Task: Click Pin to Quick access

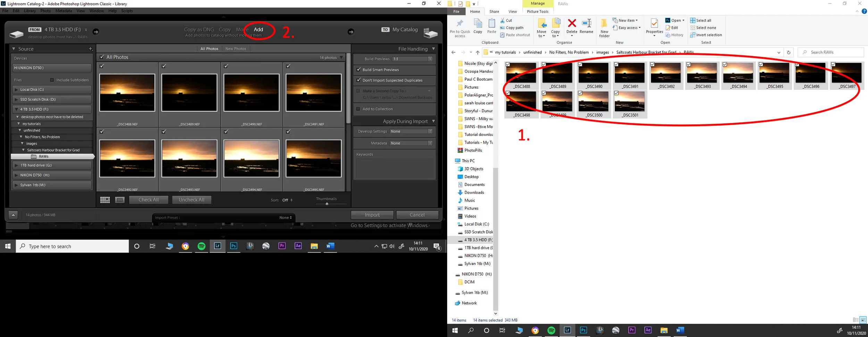Action: (460, 28)
